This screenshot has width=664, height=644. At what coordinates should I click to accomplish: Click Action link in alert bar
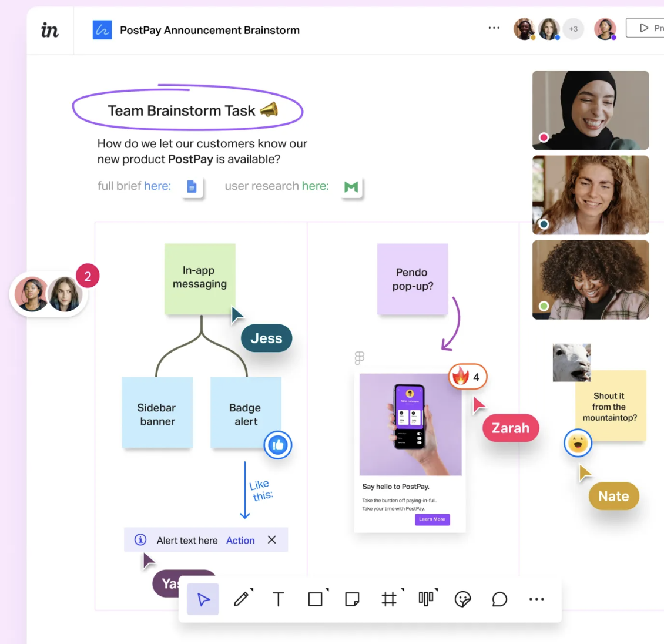click(240, 540)
